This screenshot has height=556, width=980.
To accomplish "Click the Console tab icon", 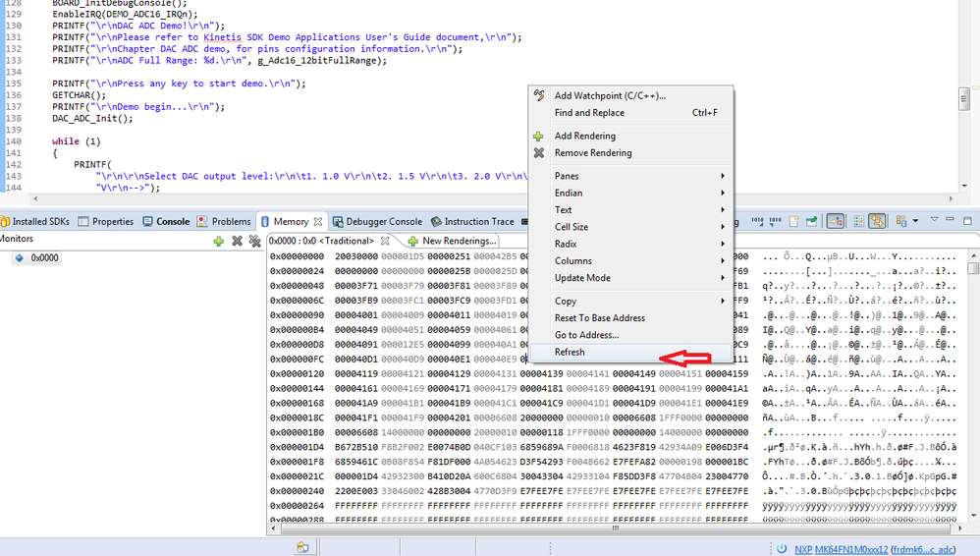I will coord(147,221).
